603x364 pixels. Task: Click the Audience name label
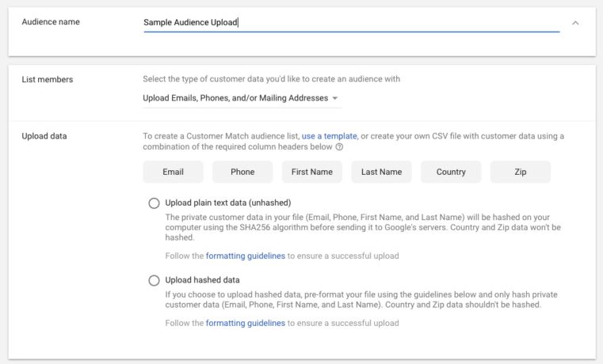click(x=51, y=22)
